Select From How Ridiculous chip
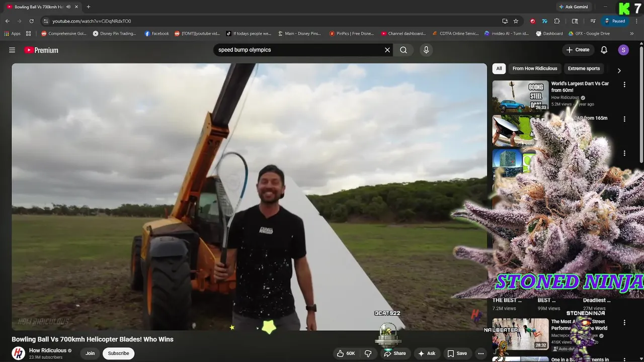Viewport: 644px width, 362px height. tap(535, 68)
